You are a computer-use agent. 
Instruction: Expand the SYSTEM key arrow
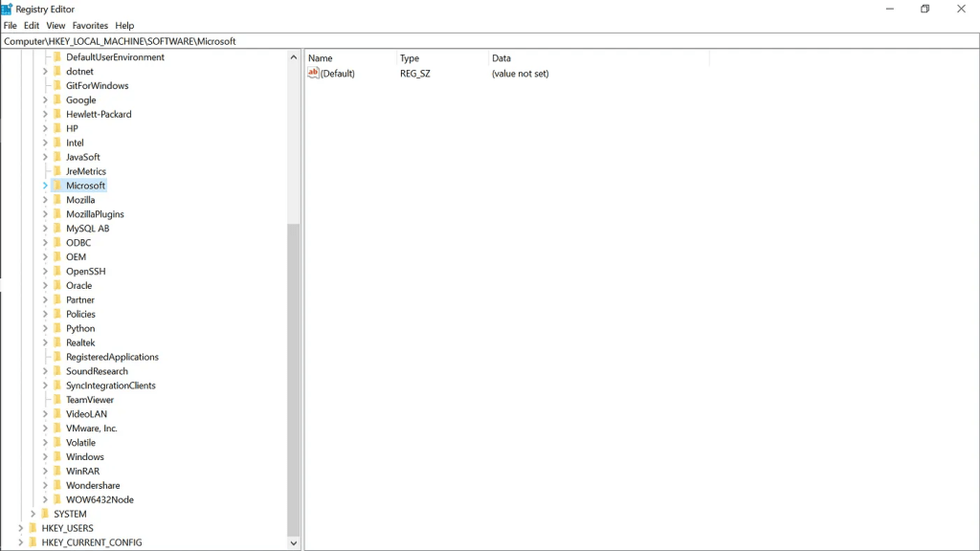tap(33, 514)
